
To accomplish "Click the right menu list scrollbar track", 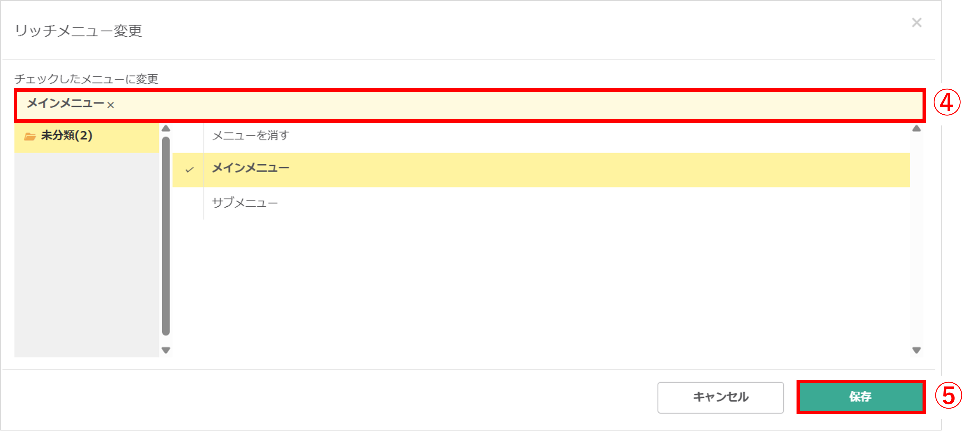I will click(916, 239).
